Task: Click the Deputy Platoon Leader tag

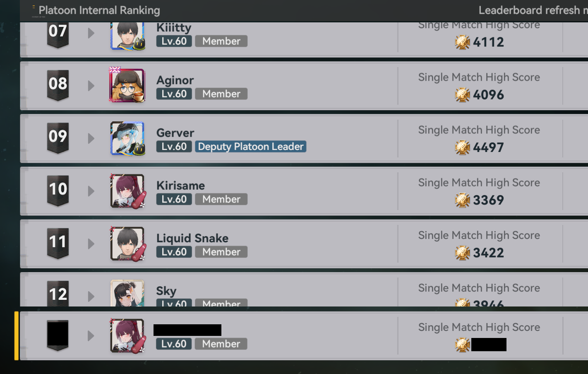Action: tap(251, 147)
